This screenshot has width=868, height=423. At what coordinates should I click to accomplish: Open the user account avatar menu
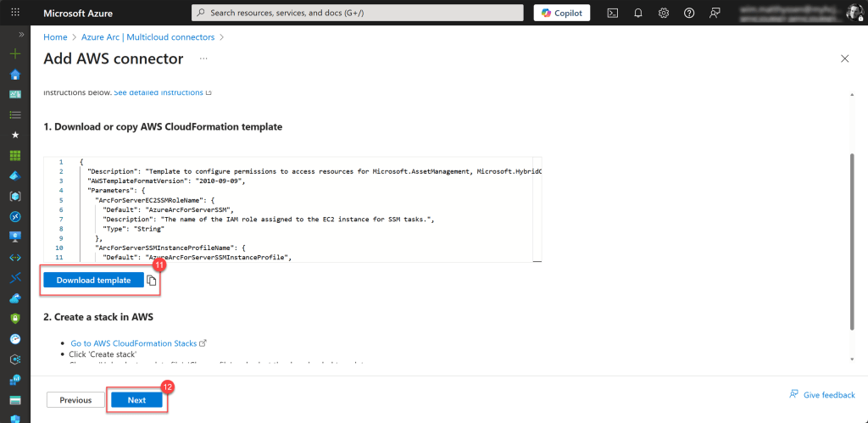pyautogui.click(x=851, y=13)
